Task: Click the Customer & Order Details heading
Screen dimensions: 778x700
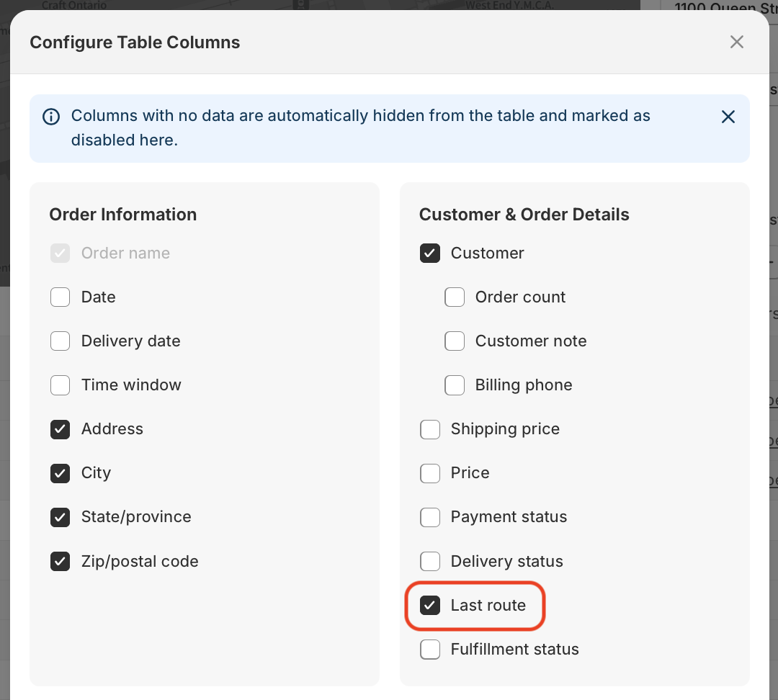Action: click(524, 215)
